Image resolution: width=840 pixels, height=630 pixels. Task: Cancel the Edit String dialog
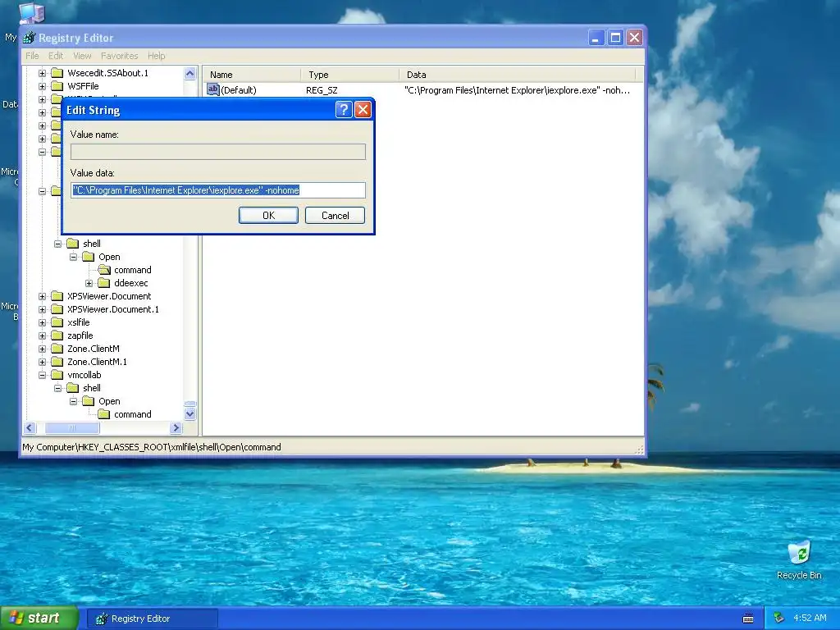335,216
